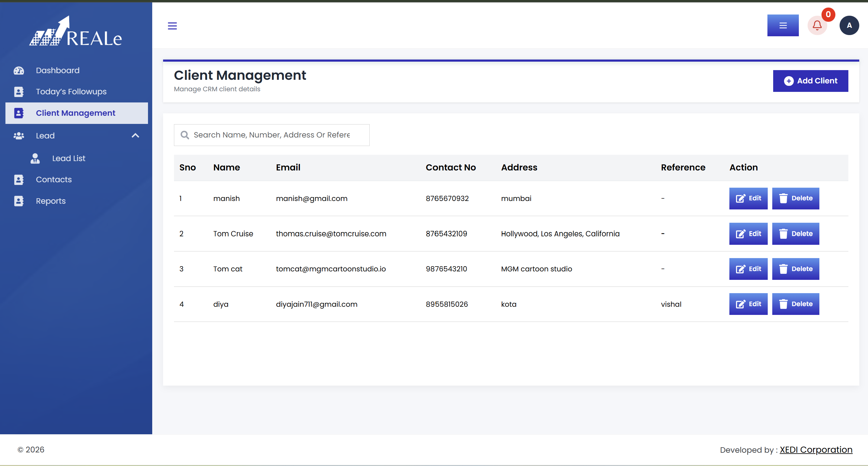The image size is (868, 466).
Task: Delete the manish client row
Action: pyautogui.click(x=796, y=198)
